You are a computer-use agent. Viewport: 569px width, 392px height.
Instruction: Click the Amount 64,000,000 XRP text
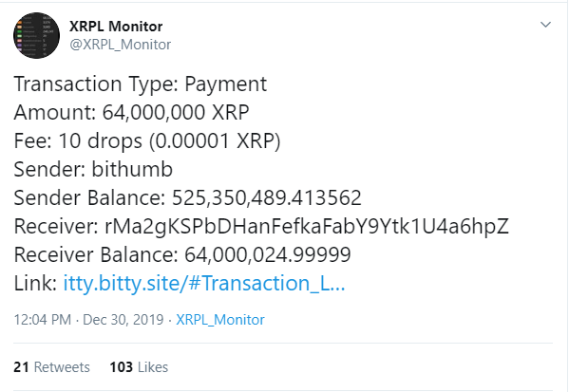tap(131, 112)
